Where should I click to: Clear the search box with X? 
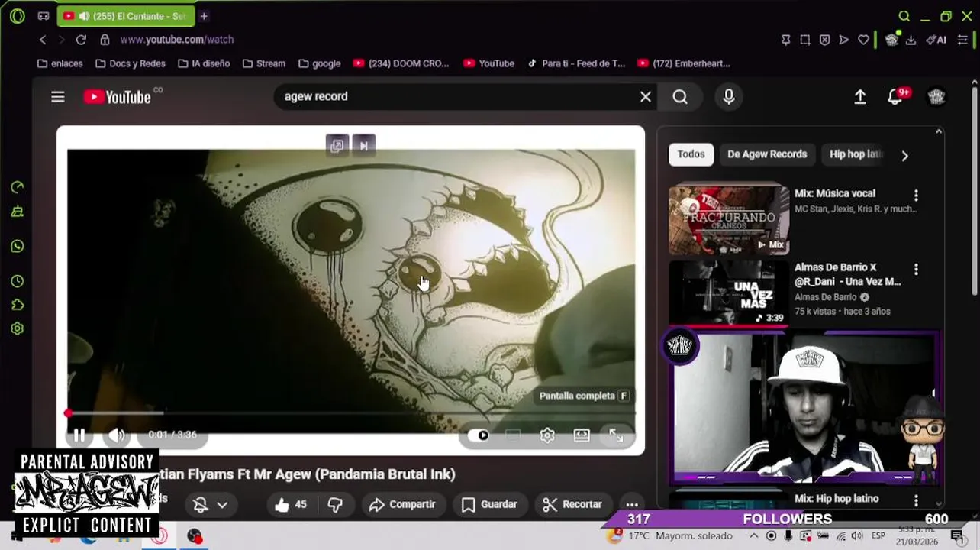(646, 96)
